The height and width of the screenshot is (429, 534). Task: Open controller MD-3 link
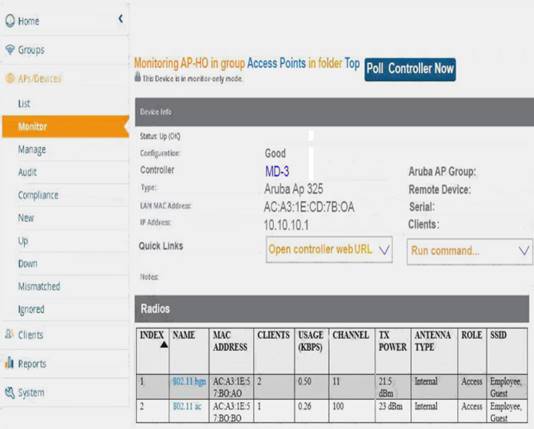tap(277, 171)
